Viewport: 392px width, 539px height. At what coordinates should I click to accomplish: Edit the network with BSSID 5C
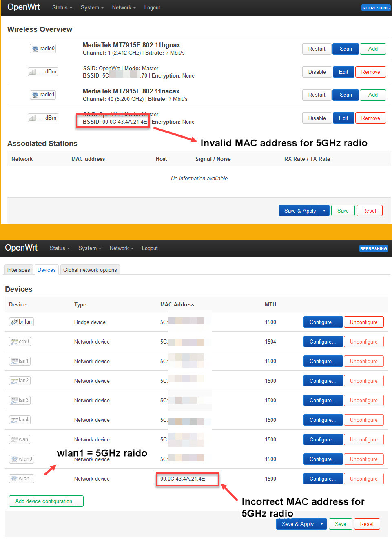[344, 72]
